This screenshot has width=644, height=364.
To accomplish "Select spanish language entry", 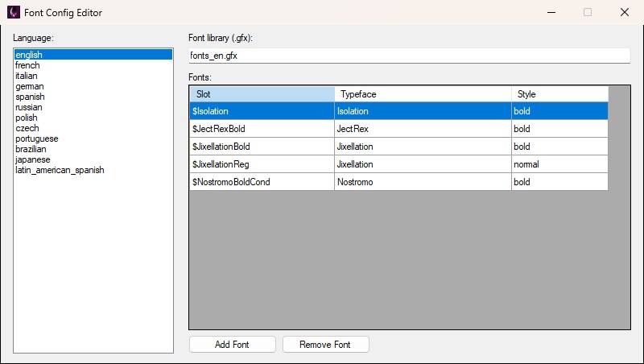I will click(93, 97).
